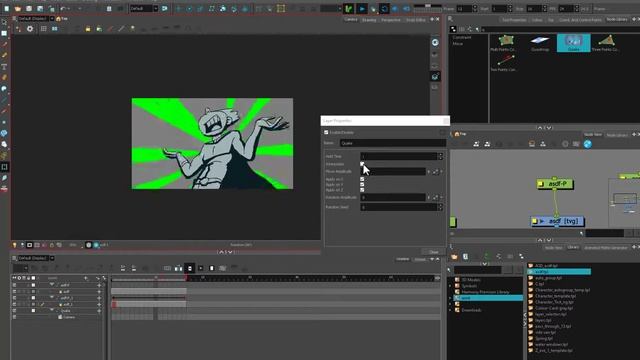Click the globe icon in Node View toolbar
This screenshot has height=360, width=640.
(587, 144)
